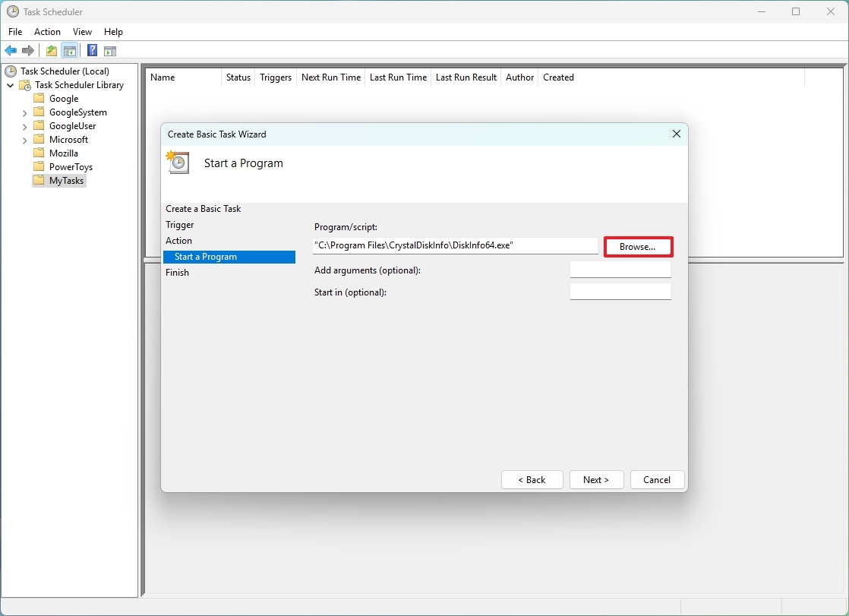Open the Action menu
The image size is (849, 616).
(47, 32)
